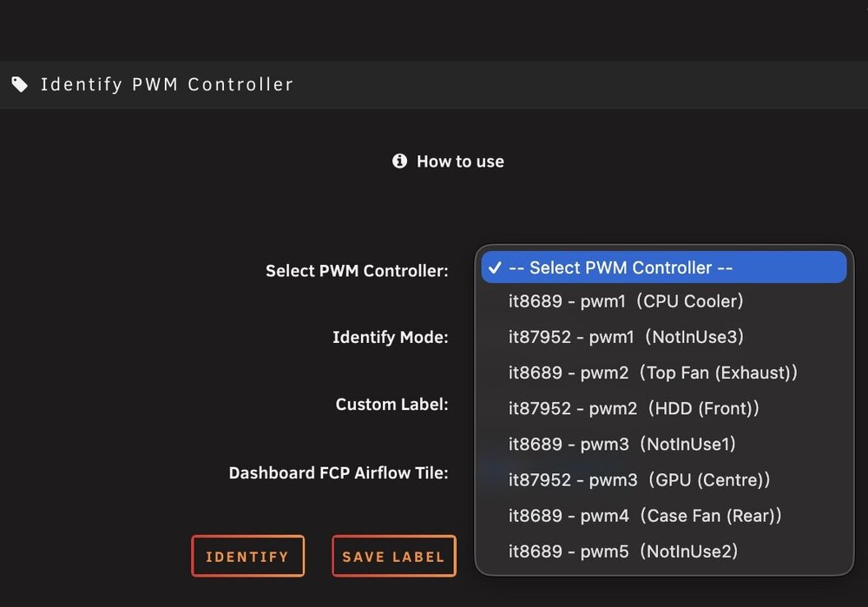Click the 'Identify Mode:' field label

pyautogui.click(x=391, y=337)
